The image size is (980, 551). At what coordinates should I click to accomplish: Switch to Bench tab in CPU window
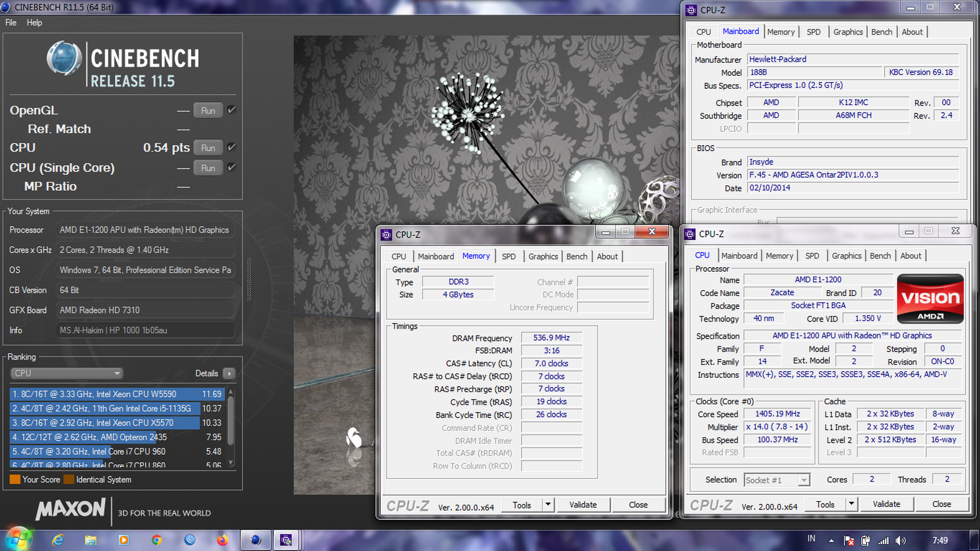(880, 256)
